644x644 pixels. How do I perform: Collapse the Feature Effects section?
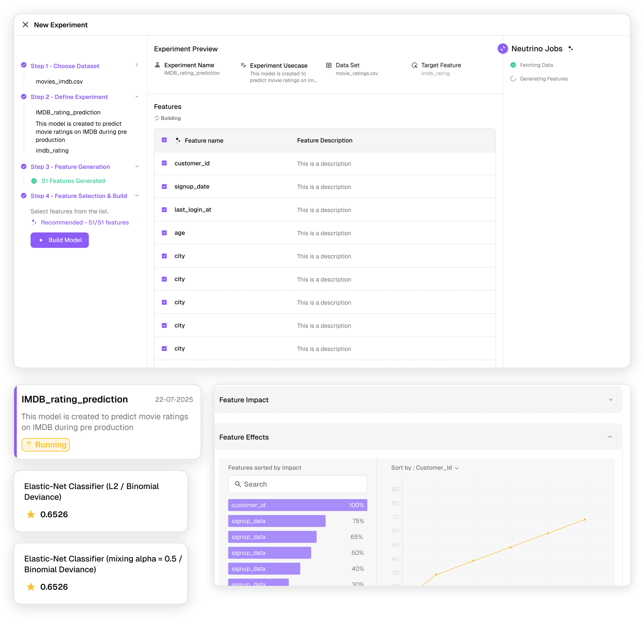[610, 437]
